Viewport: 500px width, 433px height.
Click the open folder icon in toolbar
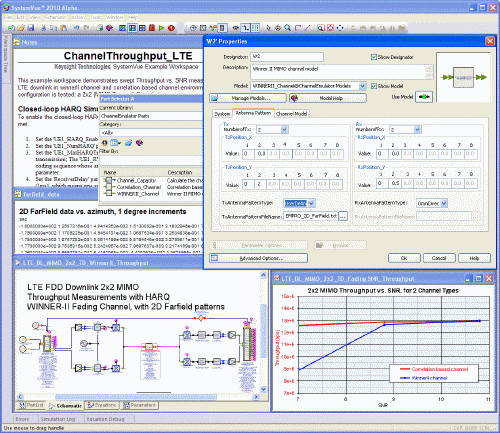[21, 28]
